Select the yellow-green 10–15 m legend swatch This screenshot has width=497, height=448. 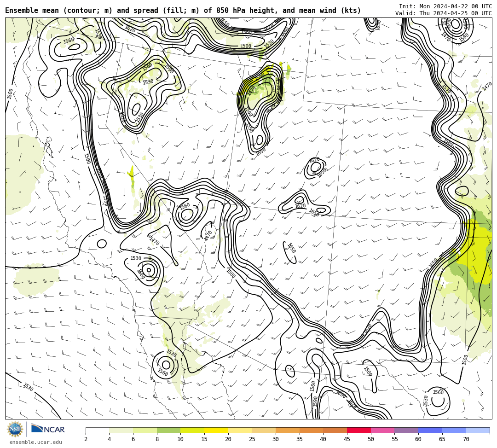[x=192, y=430]
